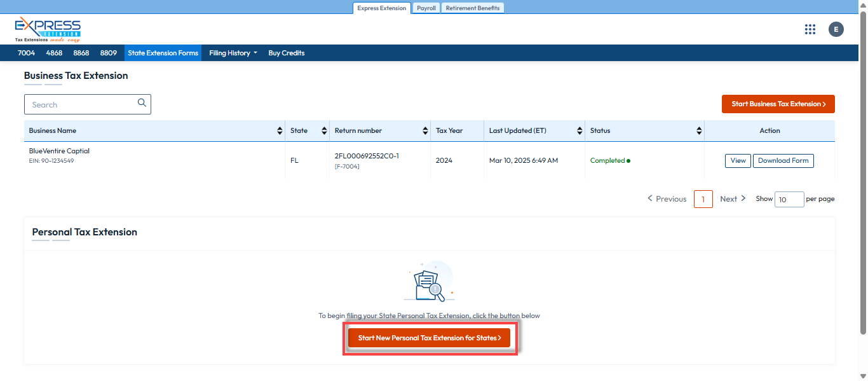
Task: Select State Extension Forms menu item
Action: coord(163,53)
